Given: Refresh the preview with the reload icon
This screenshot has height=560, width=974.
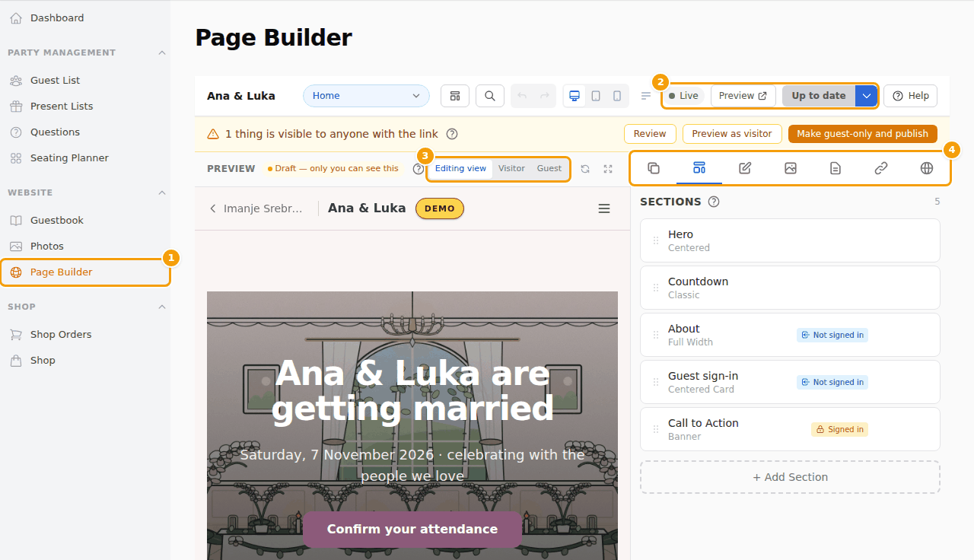Looking at the screenshot, I should pyautogui.click(x=585, y=169).
